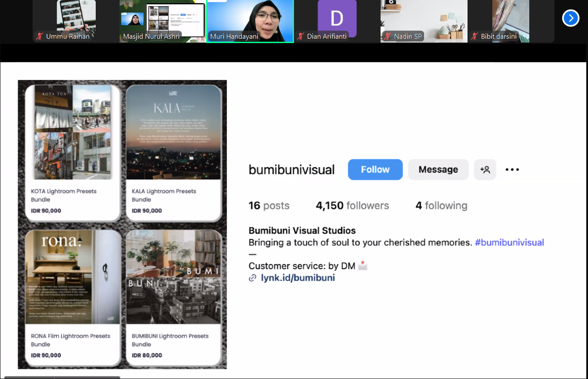View the 4 following list
588x379 pixels.
pos(441,206)
